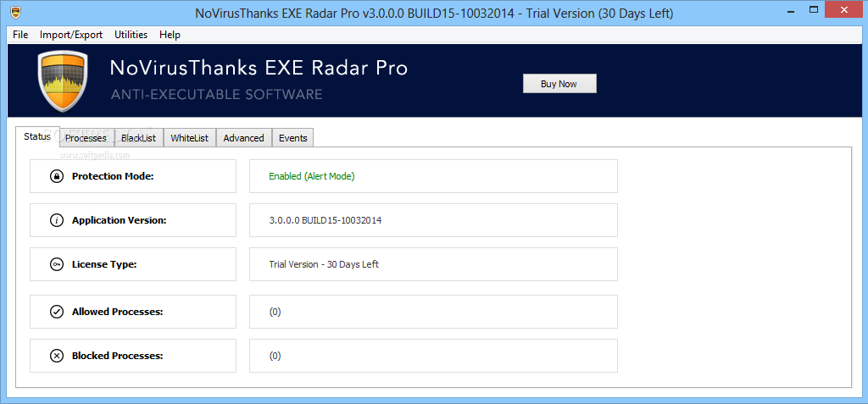Click the 'Application Version:' label
The width and height of the screenshot is (868, 404).
[x=119, y=220]
